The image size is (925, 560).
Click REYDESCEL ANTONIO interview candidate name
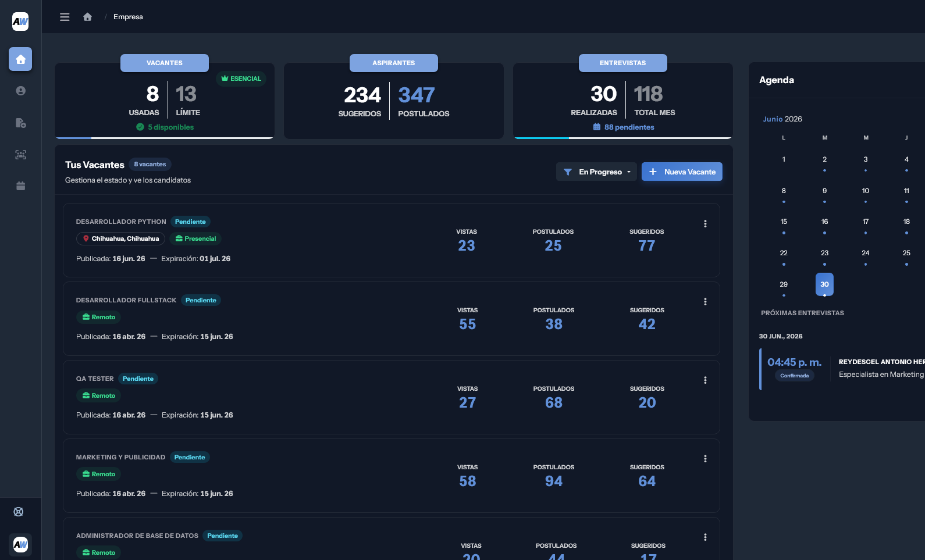[x=882, y=362]
